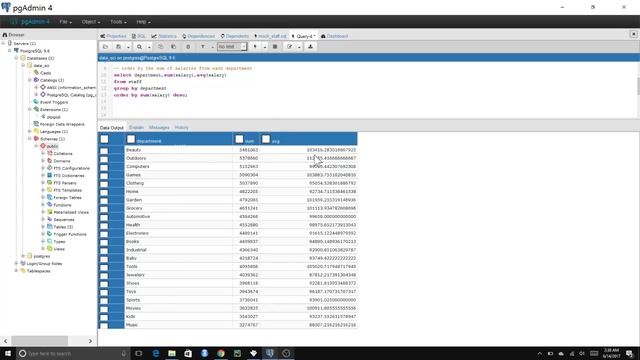Click the Find magnifier toolbar icon
640x360 pixels.
[x=139, y=47]
